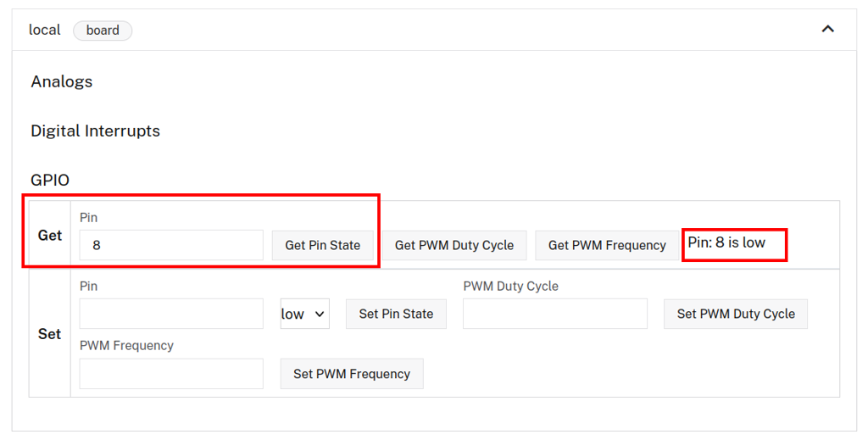Click the "board" type badge

click(103, 31)
